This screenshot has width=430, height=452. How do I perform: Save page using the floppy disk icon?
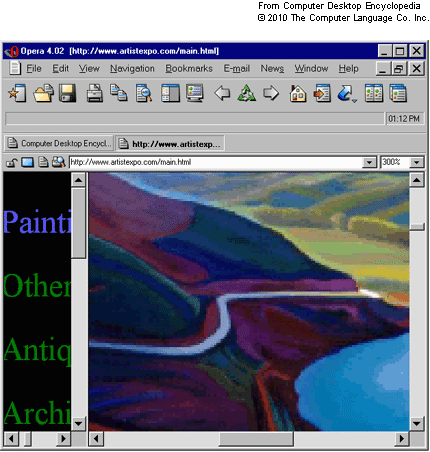[68, 93]
